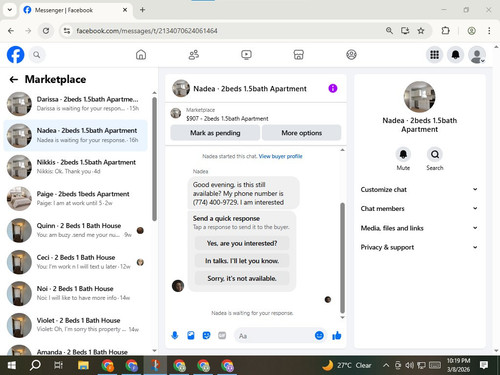Screen dimensions: 500x375
Task: Open the tab search dropdown arrow
Action: point(10,10)
